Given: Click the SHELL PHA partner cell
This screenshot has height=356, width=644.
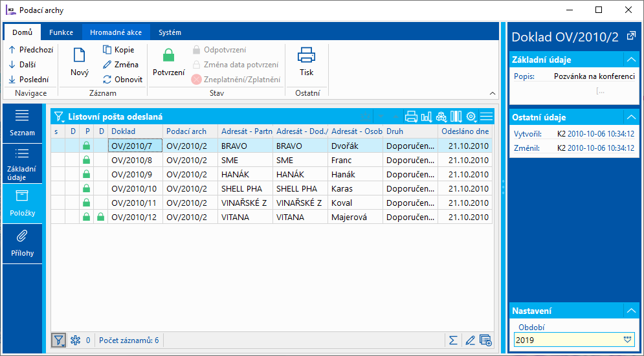Looking at the screenshot, I should click(x=245, y=189).
